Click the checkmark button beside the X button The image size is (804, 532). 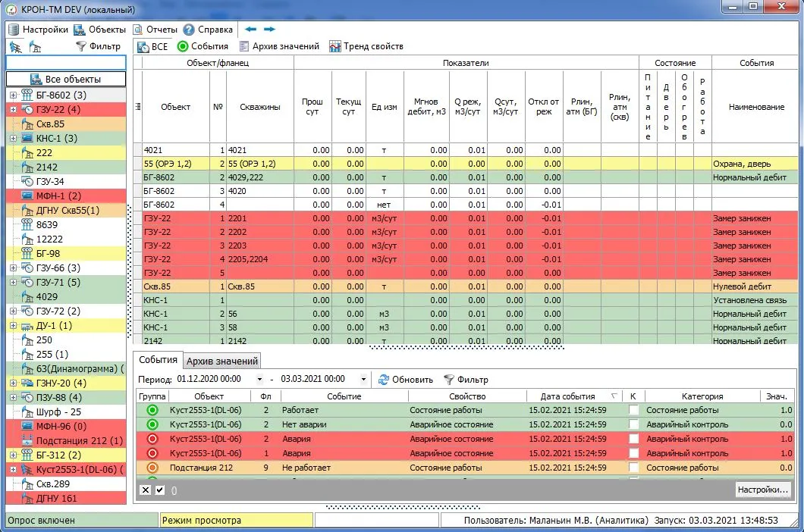(x=160, y=490)
